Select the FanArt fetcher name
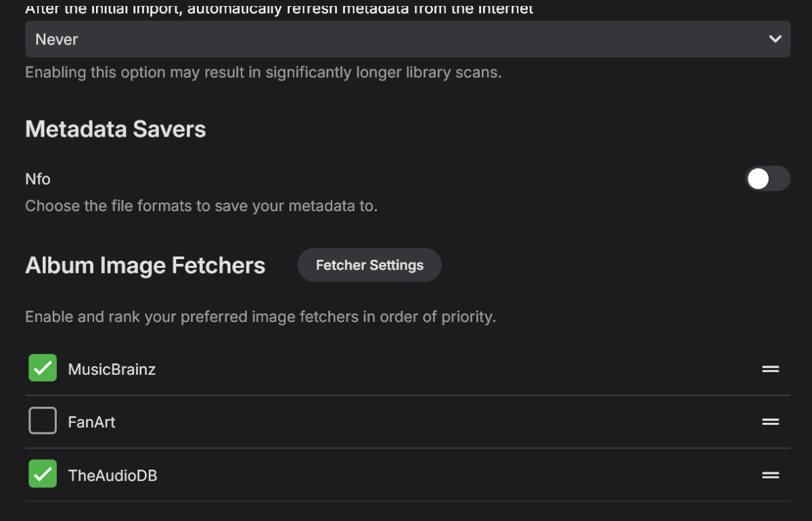This screenshot has height=521, width=812. pos(91,422)
